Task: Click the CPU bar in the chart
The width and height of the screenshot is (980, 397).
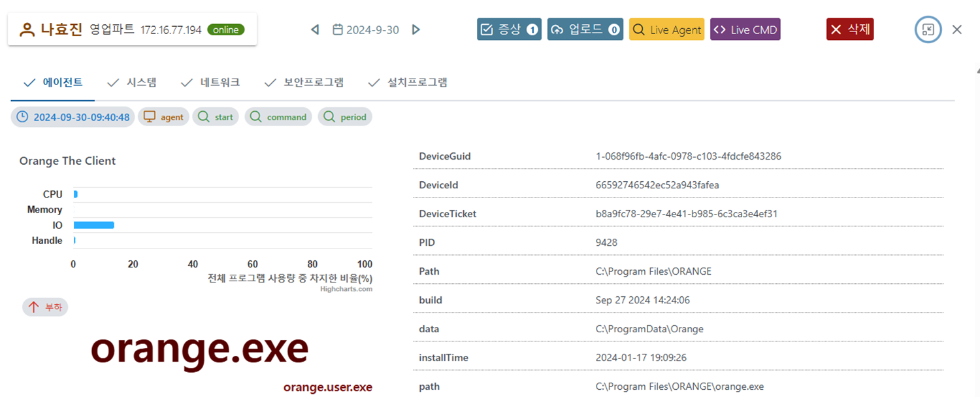Action: coord(75,194)
